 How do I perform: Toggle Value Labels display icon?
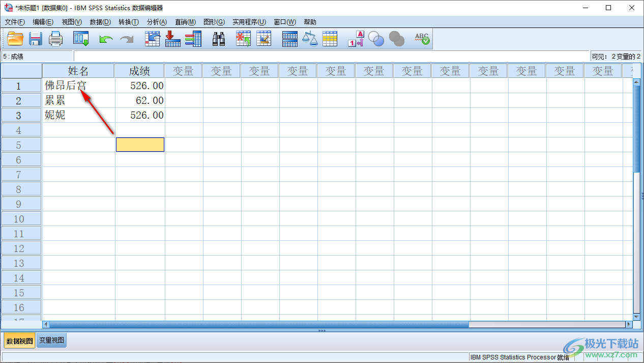(x=356, y=39)
